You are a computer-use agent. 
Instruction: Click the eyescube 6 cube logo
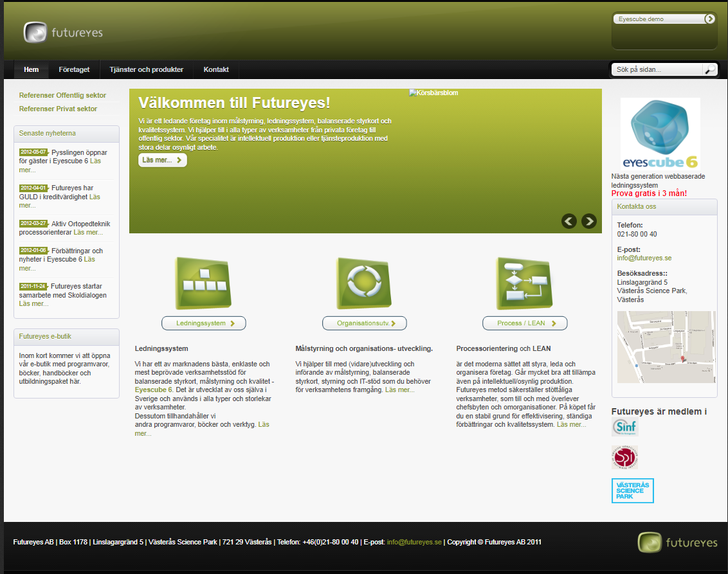pos(660,134)
